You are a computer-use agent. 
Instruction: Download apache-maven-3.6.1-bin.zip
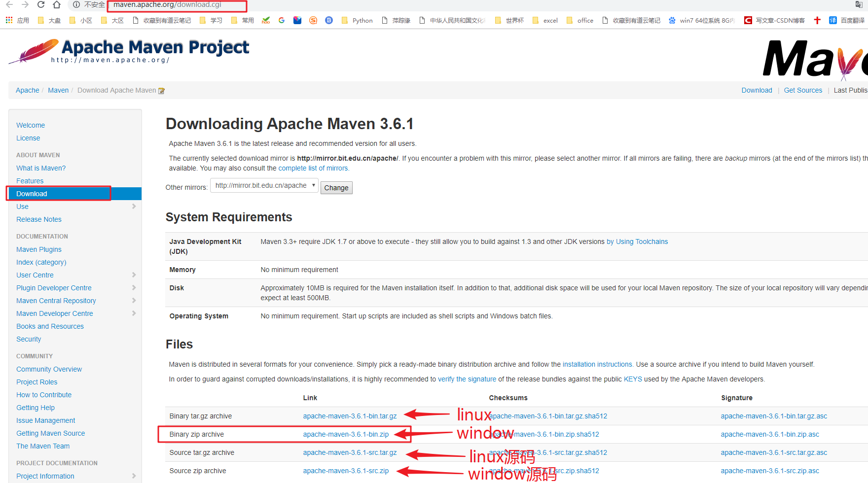[346, 434]
